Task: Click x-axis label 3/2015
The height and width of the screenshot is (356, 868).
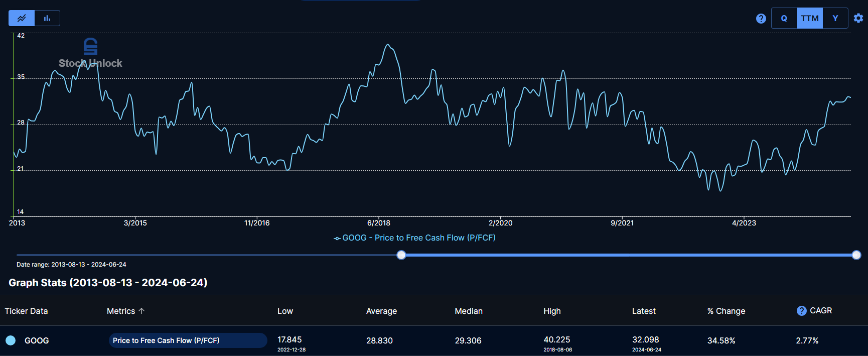Action: [135, 223]
